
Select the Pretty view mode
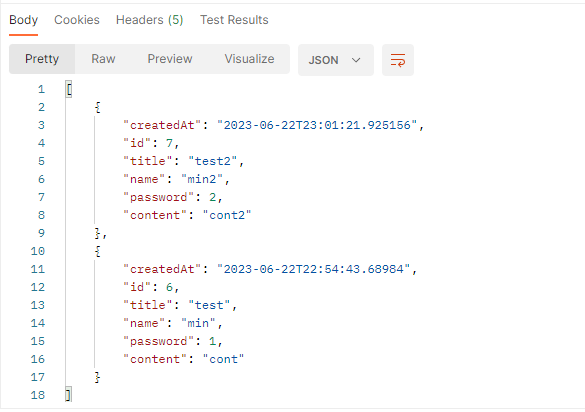pos(42,59)
